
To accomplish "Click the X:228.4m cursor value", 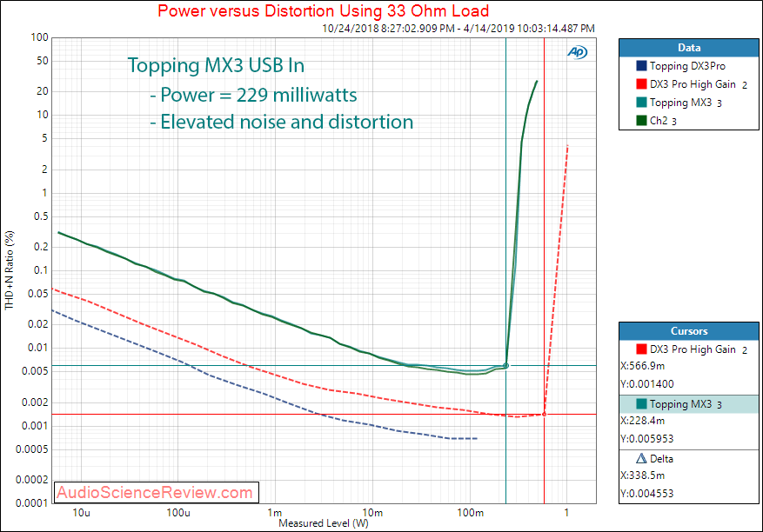I will 642,421.
